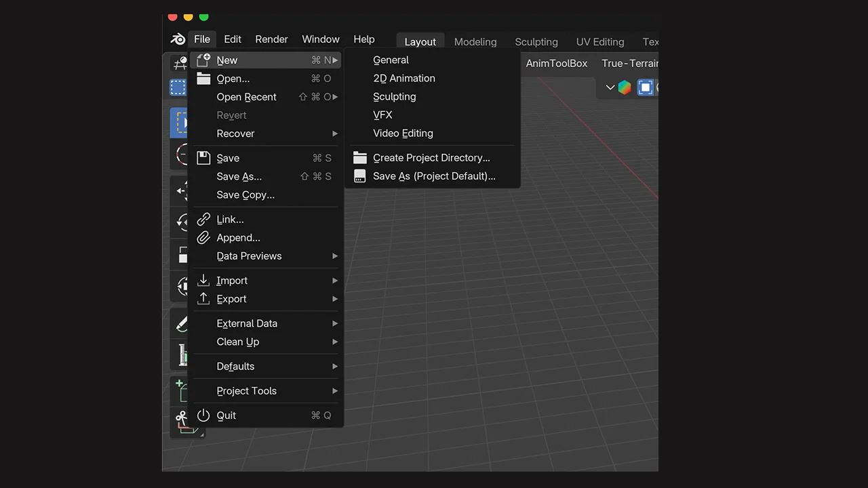The height and width of the screenshot is (488, 868).
Task: Enable Solid viewport shading mode
Action: [x=645, y=87]
